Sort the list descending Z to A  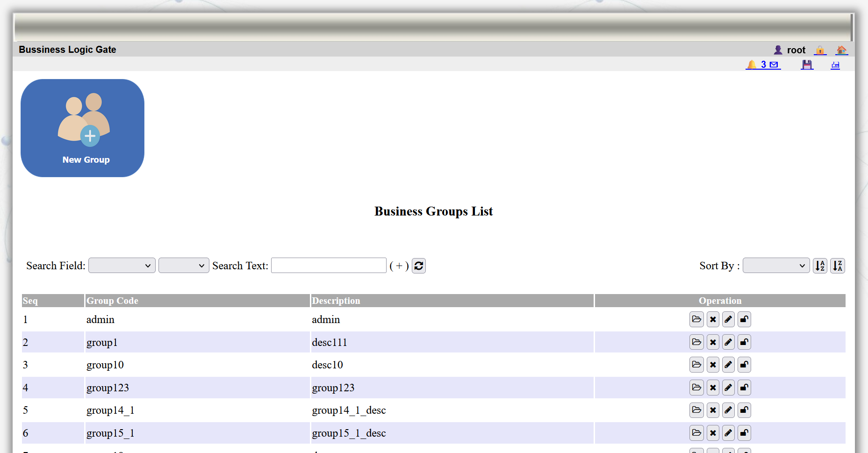(x=837, y=266)
